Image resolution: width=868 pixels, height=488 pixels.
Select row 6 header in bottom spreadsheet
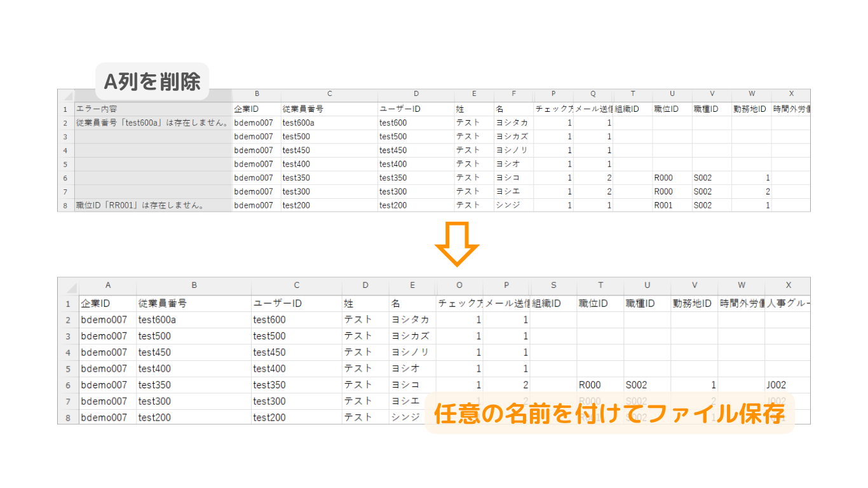(68, 385)
